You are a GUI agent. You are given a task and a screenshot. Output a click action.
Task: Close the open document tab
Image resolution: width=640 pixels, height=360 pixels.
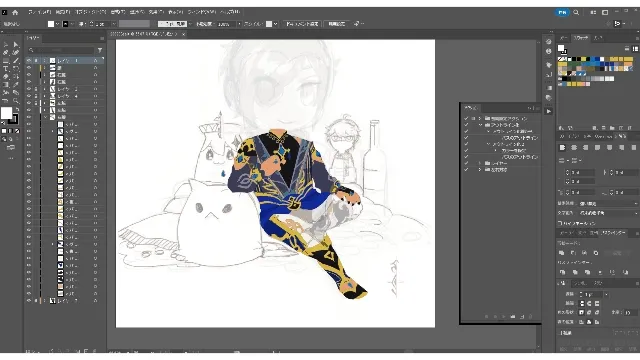point(183,34)
